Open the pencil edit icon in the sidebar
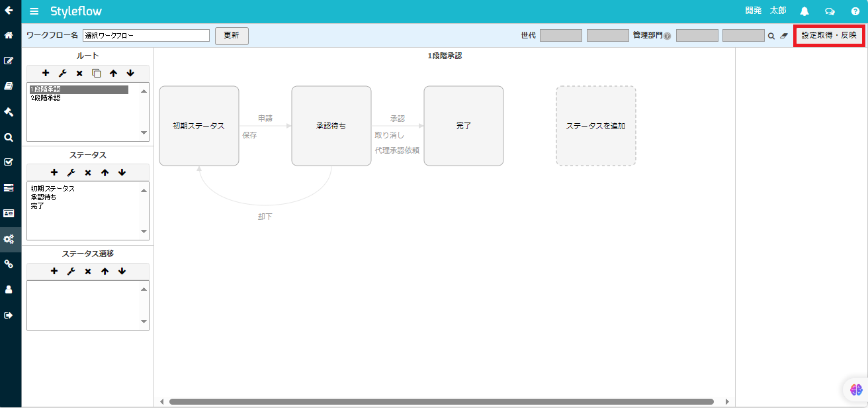 [9, 60]
